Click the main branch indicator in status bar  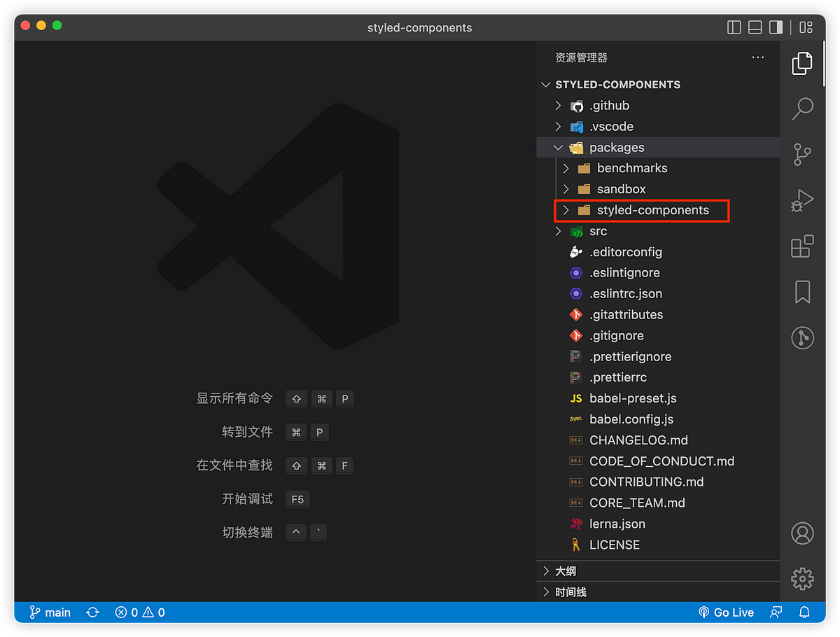(x=50, y=612)
